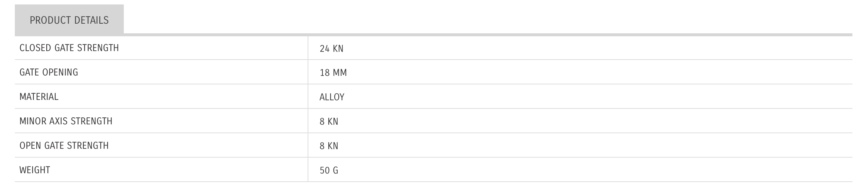Click the Weight row label
868x188 pixels.
[35, 170]
